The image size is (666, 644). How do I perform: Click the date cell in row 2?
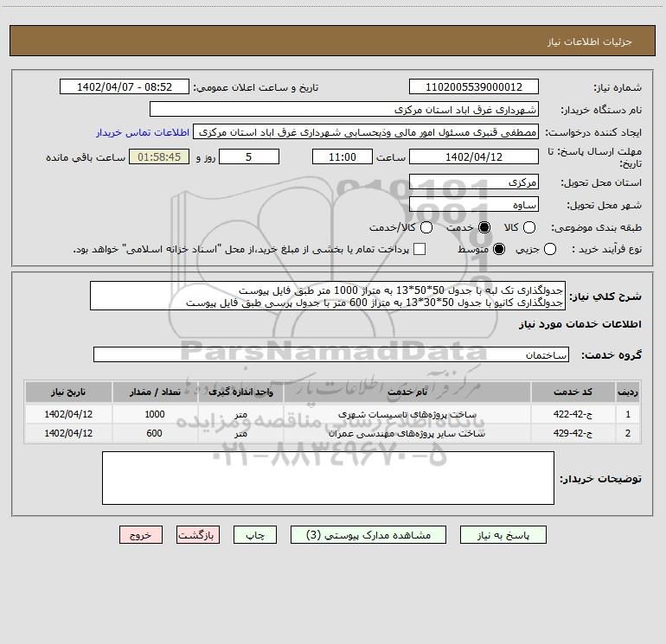tap(68, 433)
